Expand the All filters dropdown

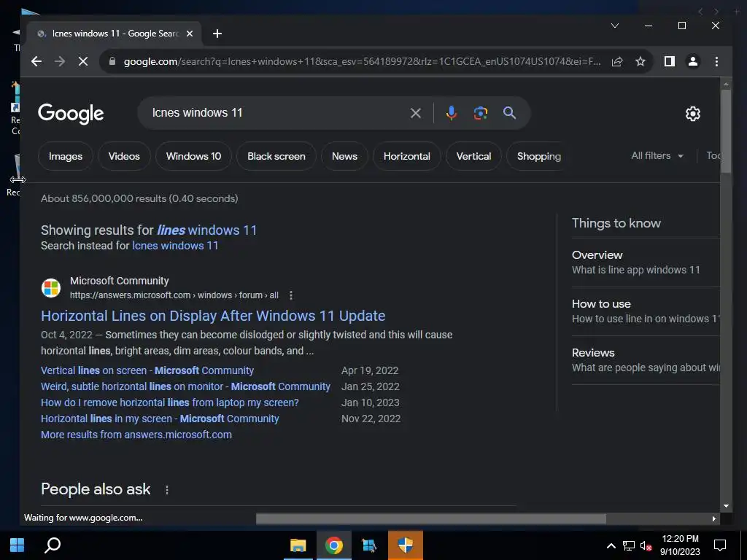click(x=657, y=156)
